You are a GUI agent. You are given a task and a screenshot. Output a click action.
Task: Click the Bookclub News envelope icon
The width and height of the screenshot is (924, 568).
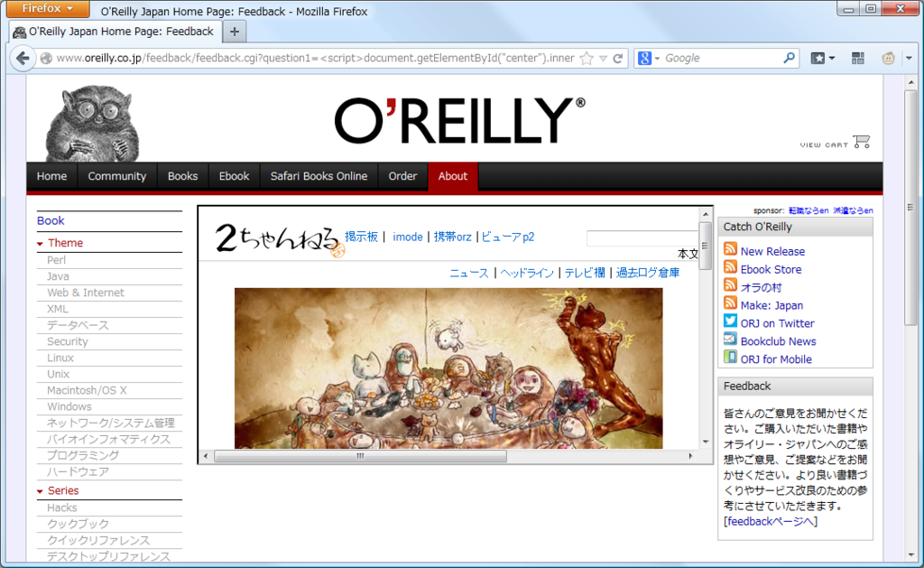point(730,340)
